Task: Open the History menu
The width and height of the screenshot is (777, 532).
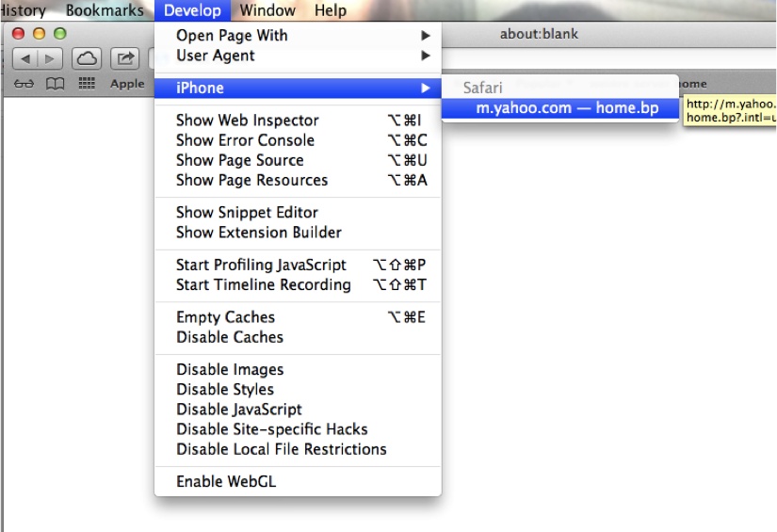Action: (x=23, y=10)
